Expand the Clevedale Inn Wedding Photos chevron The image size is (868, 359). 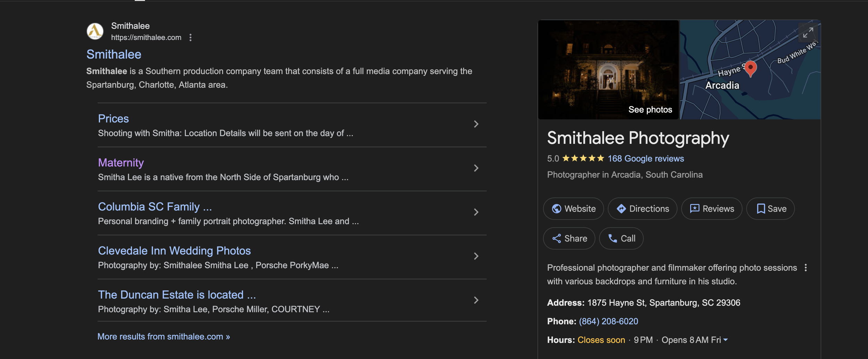(x=476, y=256)
